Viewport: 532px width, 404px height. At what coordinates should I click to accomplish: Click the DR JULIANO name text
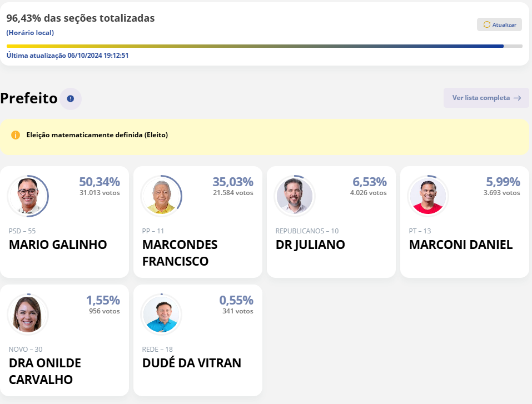pos(310,245)
